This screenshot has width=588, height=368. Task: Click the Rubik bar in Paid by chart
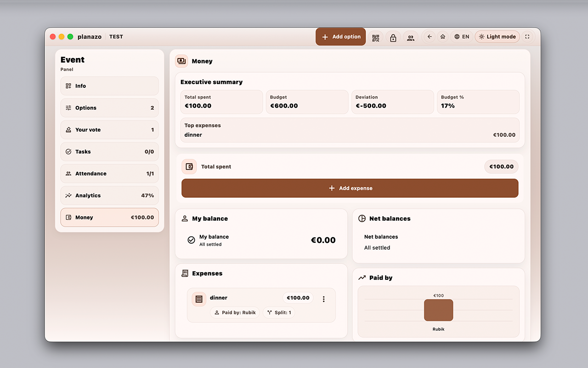(x=439, y=310)
